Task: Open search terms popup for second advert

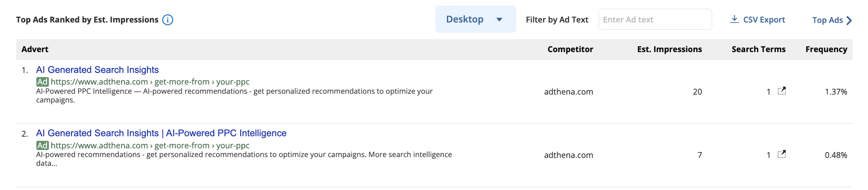Action: coord(782,154)
